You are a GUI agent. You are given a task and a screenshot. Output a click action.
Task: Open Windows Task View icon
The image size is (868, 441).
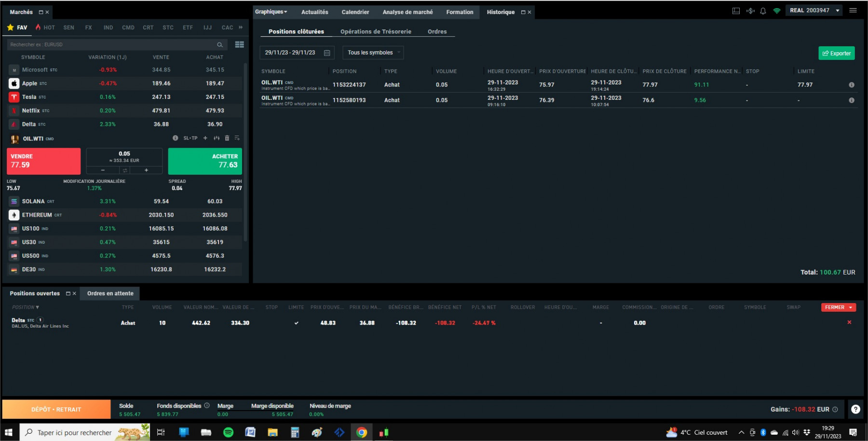[x=161, y=432]
